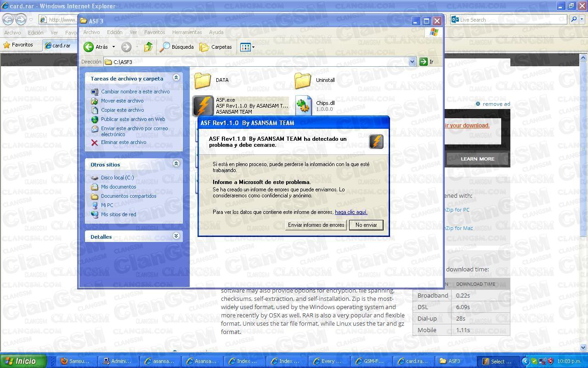Image resolution: width=588 pixels, height=368 pixels.
Task: Select ASF.exe lightning icon
Action: coord(203,105)
